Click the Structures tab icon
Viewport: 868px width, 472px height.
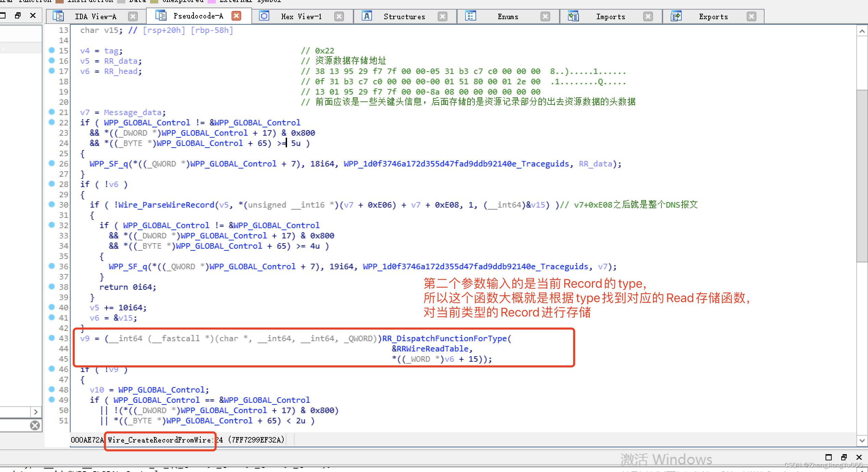[367, 16]
